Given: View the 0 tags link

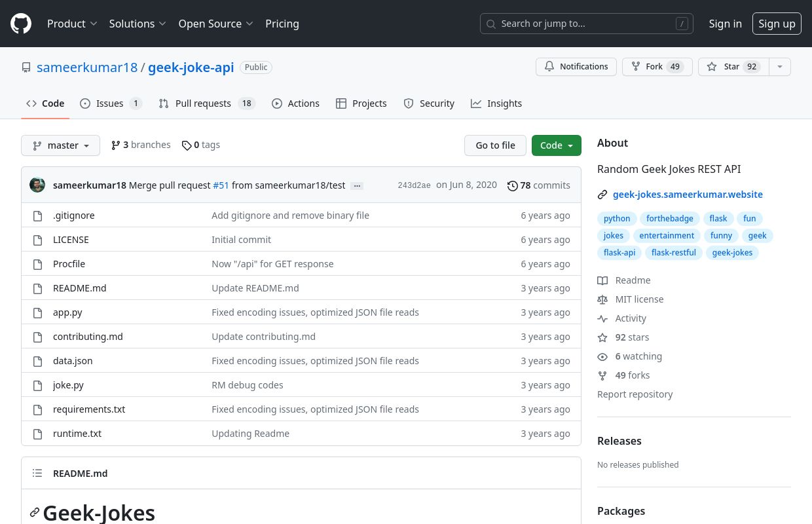Looking at the screenshot, I should tap(201, 145).
